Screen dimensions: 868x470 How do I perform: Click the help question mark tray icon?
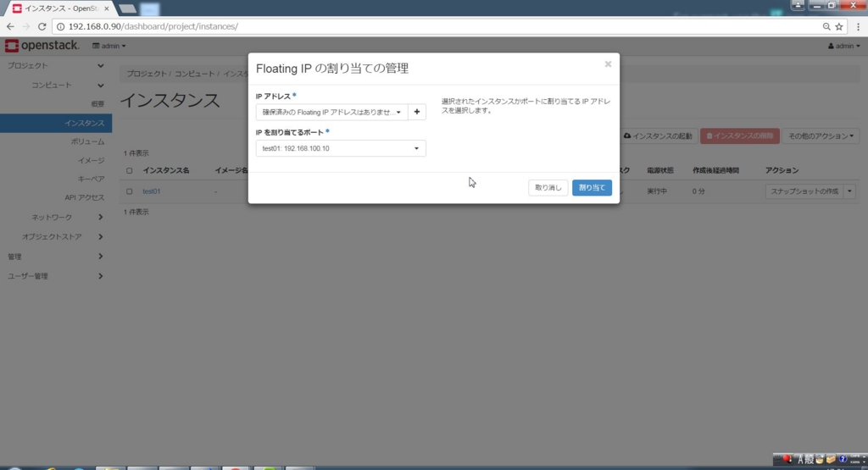point(843,459)
